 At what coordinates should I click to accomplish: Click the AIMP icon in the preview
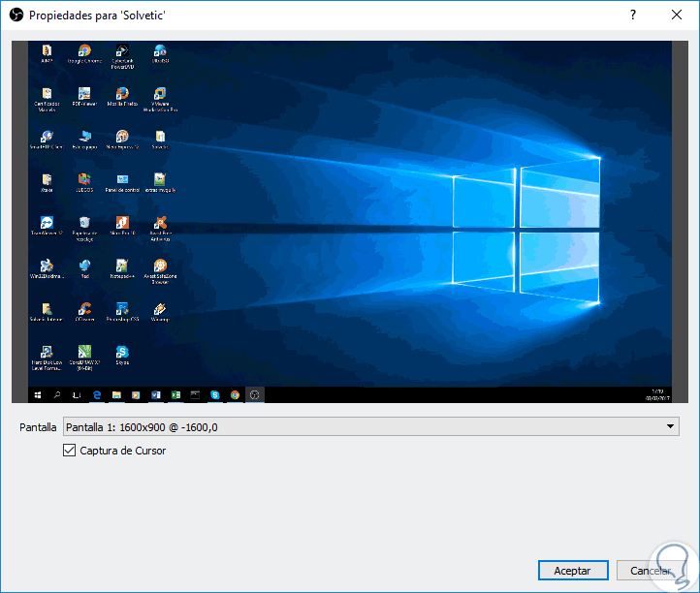(47, 53)
